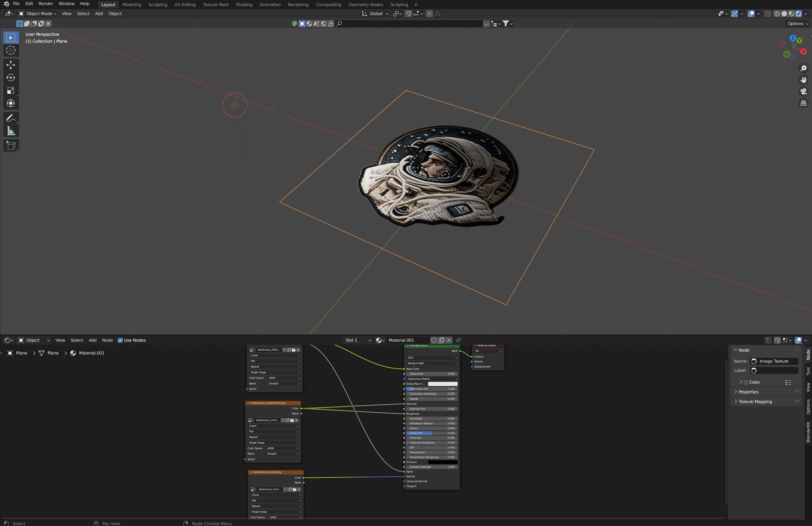
Task: Click the Options button in viewport
Action: pyautogui.click(x=797, y=24)
